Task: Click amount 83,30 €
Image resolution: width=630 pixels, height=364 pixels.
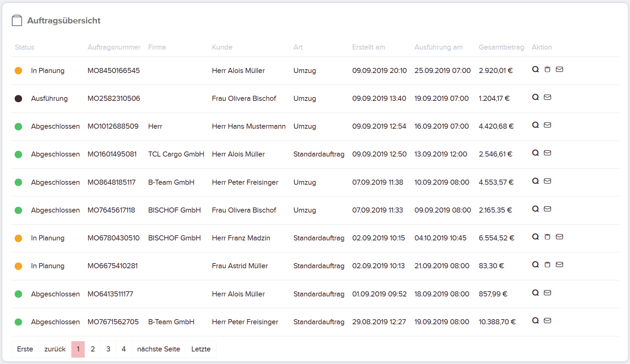Action: (492, 266)
